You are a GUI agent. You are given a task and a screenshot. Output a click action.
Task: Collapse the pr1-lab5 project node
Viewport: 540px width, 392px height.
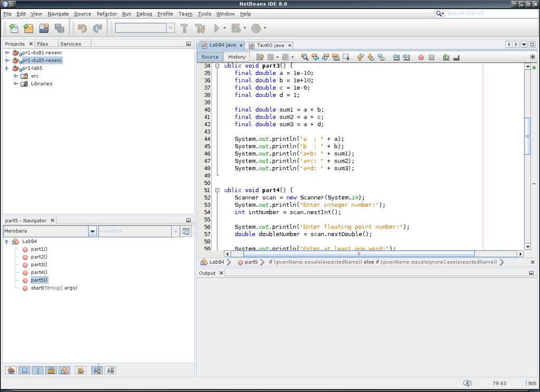(7, 68)
